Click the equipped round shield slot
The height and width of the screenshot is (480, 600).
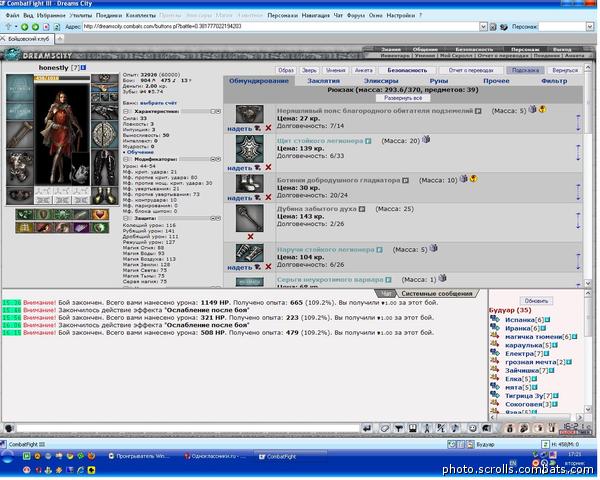(104, 135)
